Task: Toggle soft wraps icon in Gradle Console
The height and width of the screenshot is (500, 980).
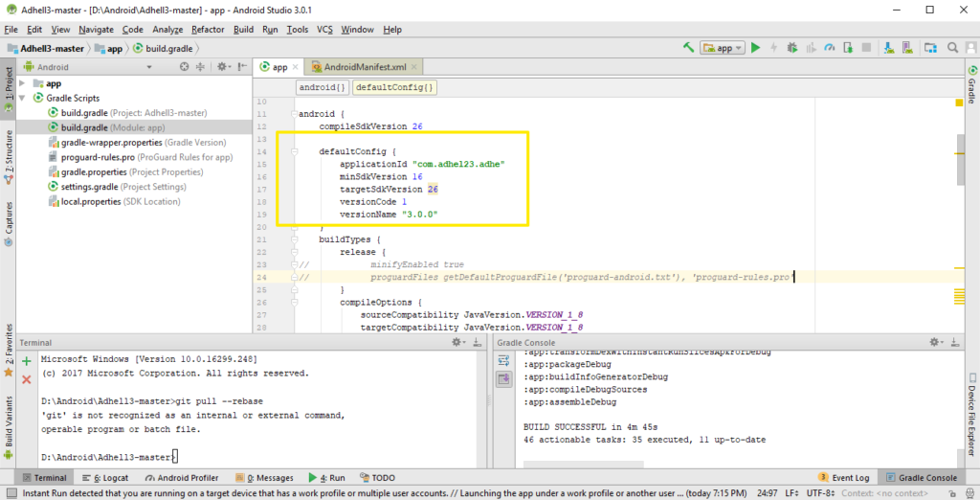Action: point(503,360)
